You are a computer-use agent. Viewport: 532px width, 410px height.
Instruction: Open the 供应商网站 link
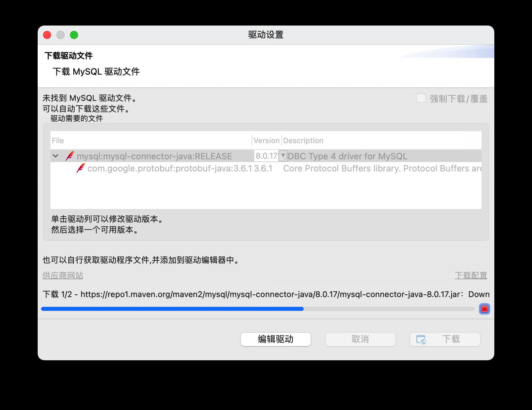(63, 276)
